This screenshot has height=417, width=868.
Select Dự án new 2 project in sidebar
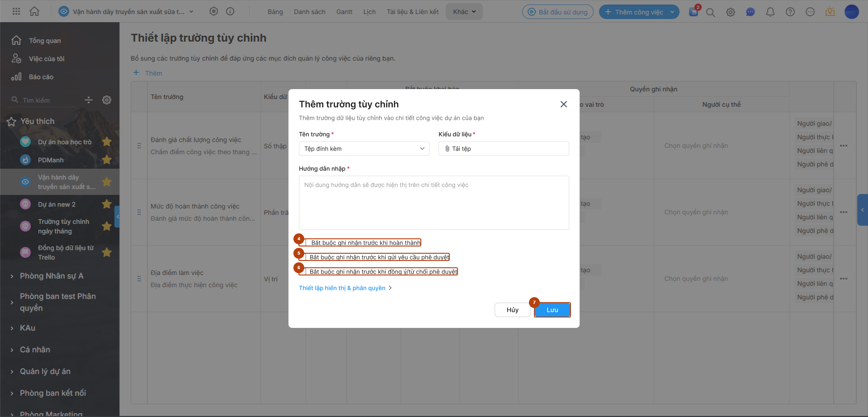click(x=57, y=204)
